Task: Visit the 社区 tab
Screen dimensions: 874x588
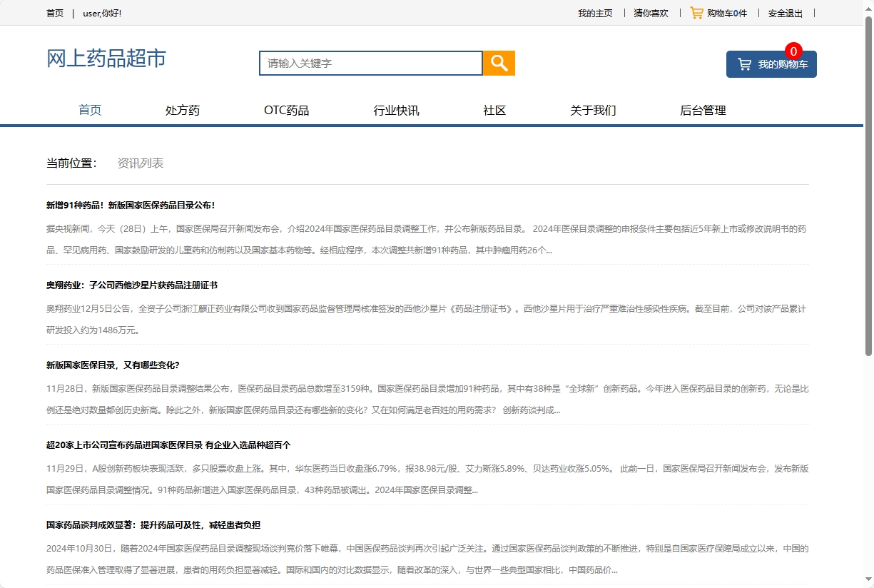Action: [x=493, y=110]
